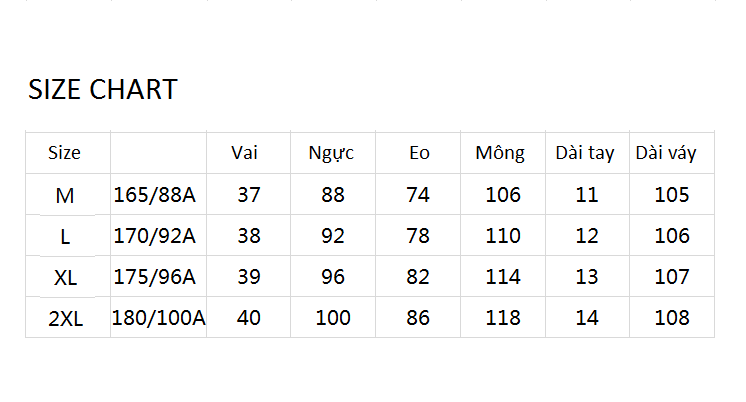Click the 180/100A cell
The width and height of the screenshot is (746, 402).
[x=158, y=317]
